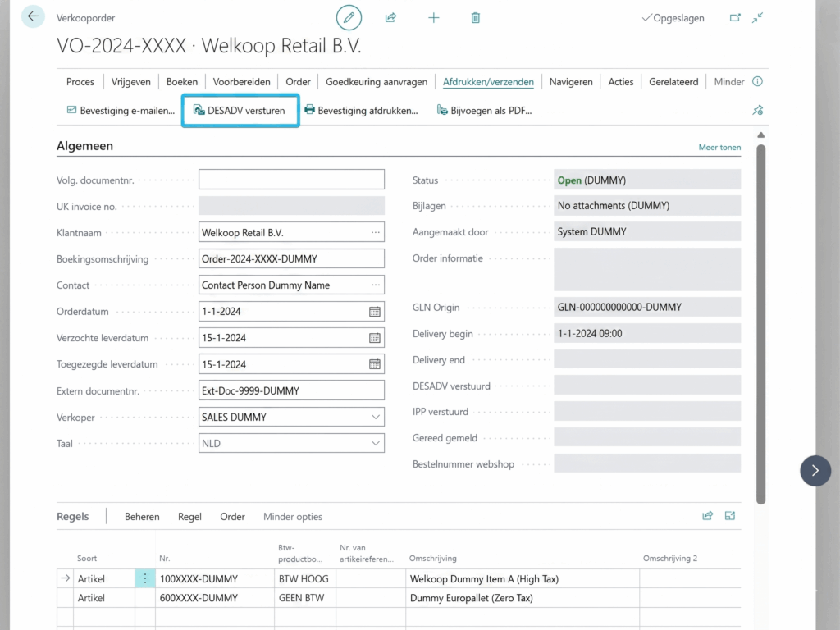Click the pencil edit icon
840x630 pixels.
coord(349,17)
